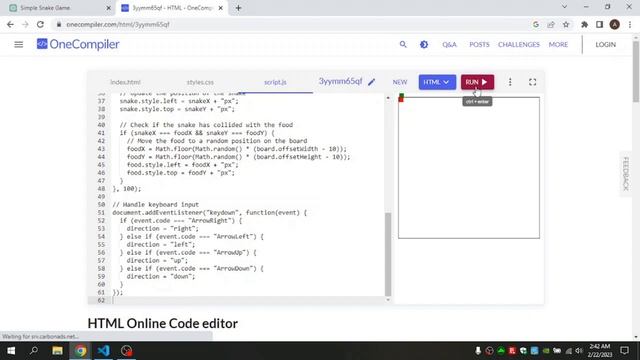Open the HTML language dropdown
The width and height of the screenshot is (640, 360).
pyautogui.click(x=437, y=82)
